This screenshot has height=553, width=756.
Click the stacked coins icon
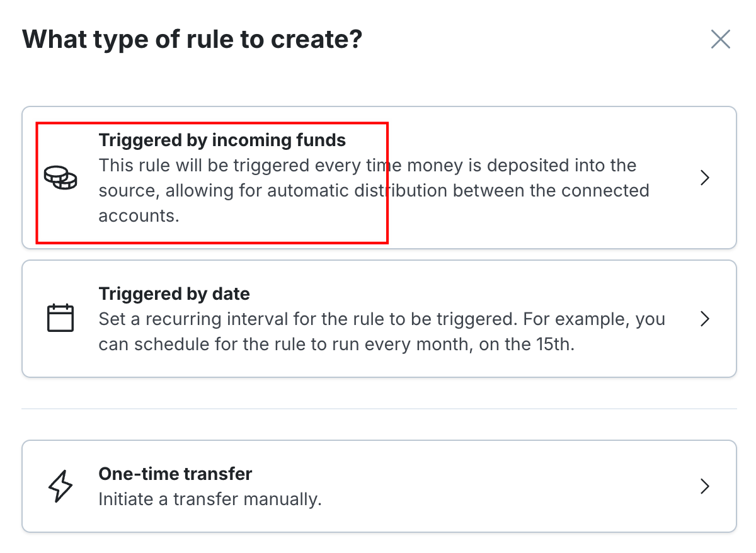(60, 178)
